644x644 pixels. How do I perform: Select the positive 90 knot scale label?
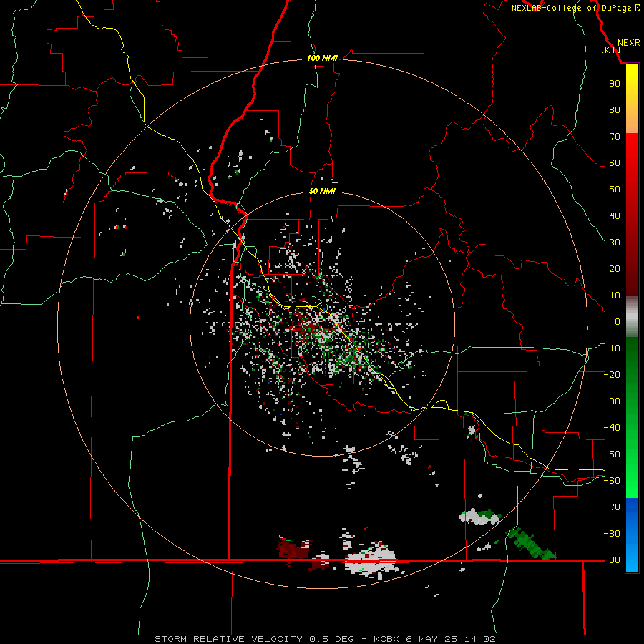(x=615, y=84)
